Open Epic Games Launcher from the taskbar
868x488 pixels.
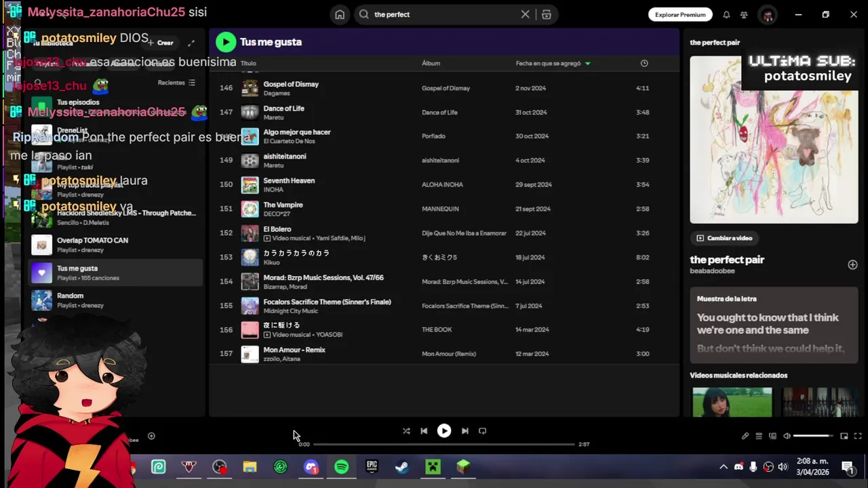[372, 467]
